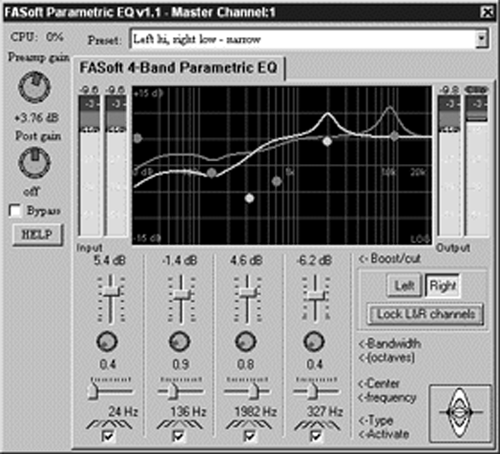
Task: Click the '+3.76 dB' preamp gain value
Action: 37,118
